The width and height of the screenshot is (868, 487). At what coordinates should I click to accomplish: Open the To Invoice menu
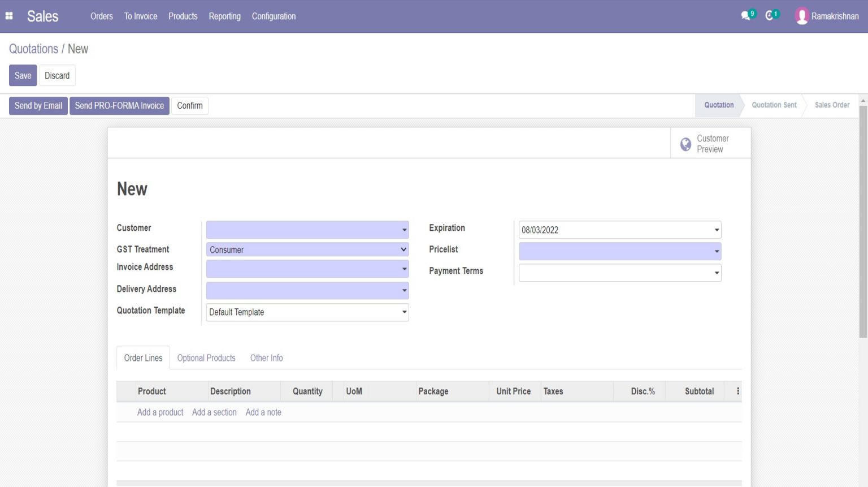(x=141, y=16)
